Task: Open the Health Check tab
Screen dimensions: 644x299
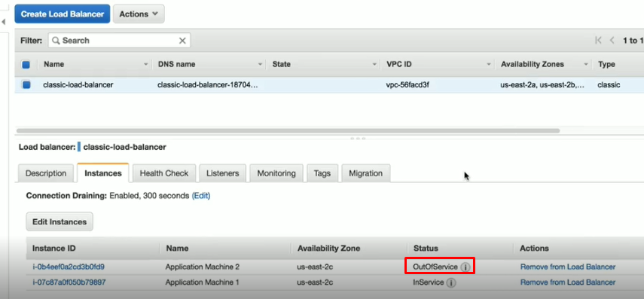Action: [x=164, y=173]
